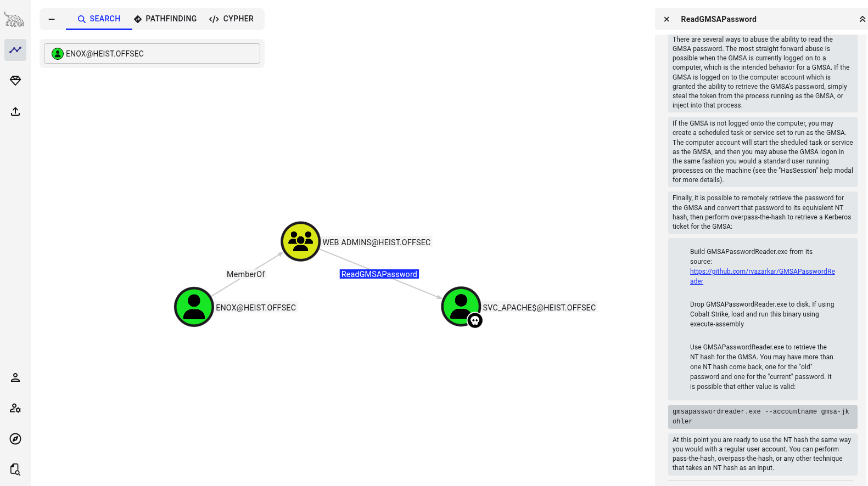Click the compass icon in sidebar
This screenshot has width=868, height=486.
pos(15,439)
